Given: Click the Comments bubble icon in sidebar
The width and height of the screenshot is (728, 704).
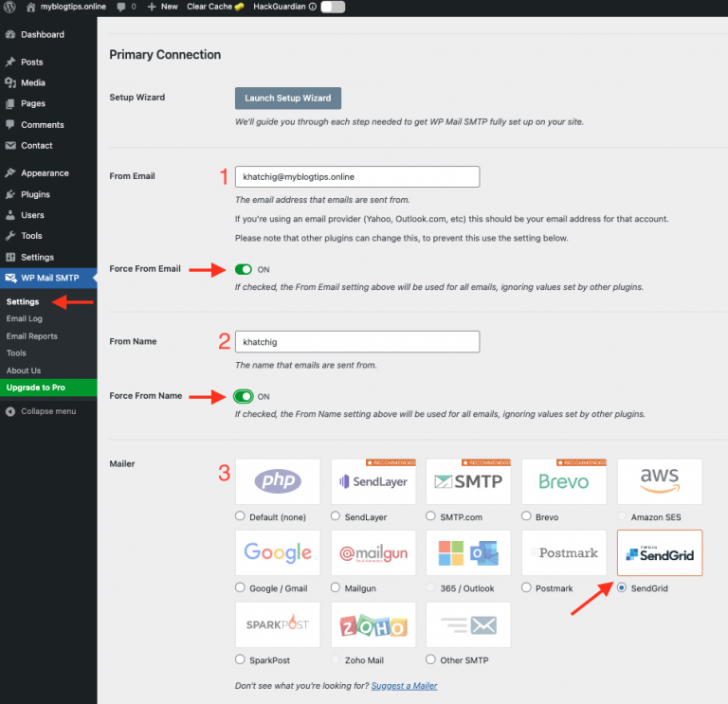Looking at the screenshot, I should (x=10, y=124).
